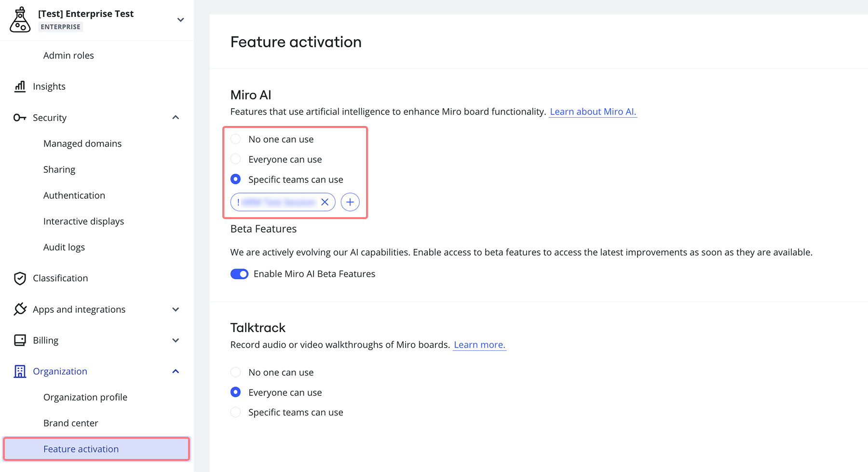
Task: Open Apps and integrations via its icon
Action: [19, 309]
